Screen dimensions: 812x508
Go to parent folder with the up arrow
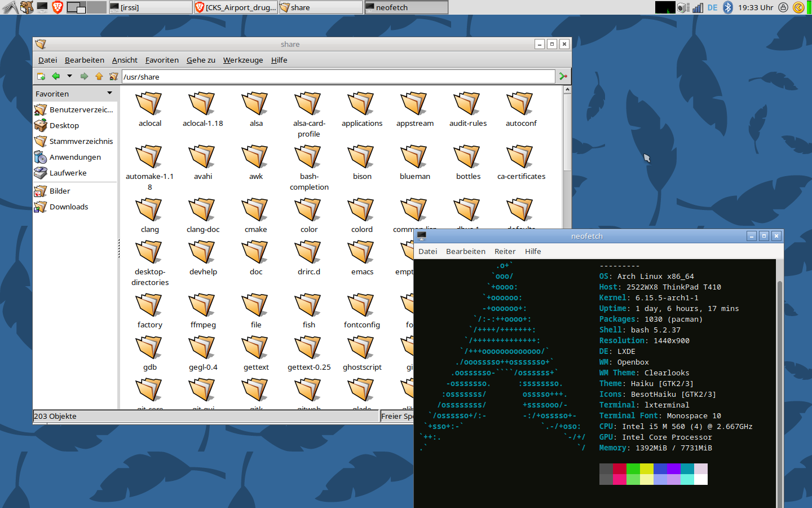[x=99, y=76]
